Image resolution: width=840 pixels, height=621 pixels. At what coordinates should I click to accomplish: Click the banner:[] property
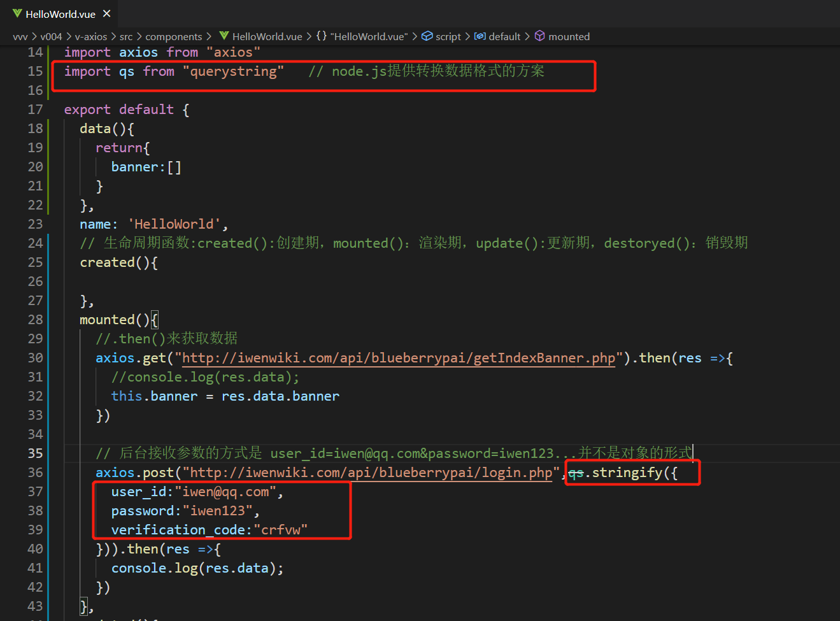146,167
